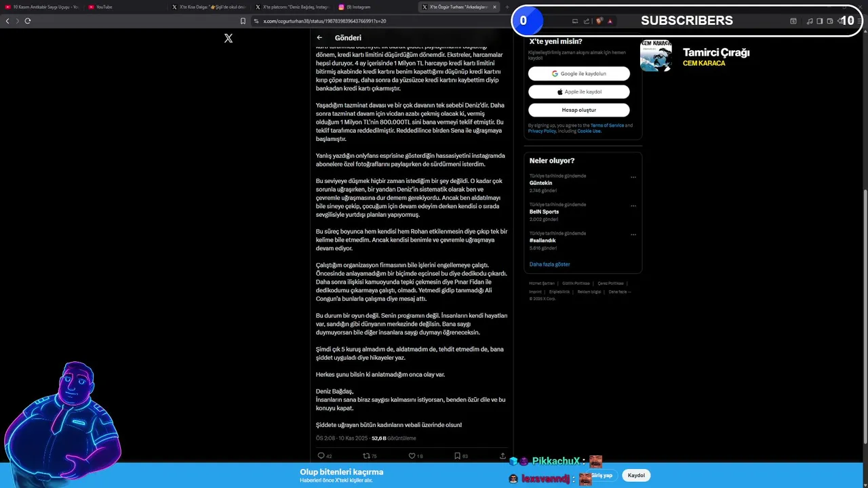Click the bookmark icon left of address bar
Screen dimensions: 868x488
coord(243,21)
